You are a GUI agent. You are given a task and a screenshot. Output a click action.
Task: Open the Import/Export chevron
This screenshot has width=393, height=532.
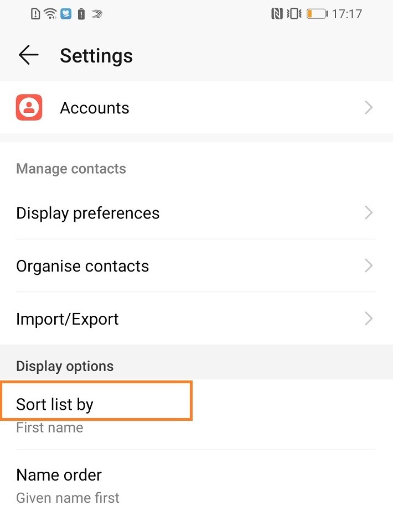pyautogui.click(x=368, y=319)
